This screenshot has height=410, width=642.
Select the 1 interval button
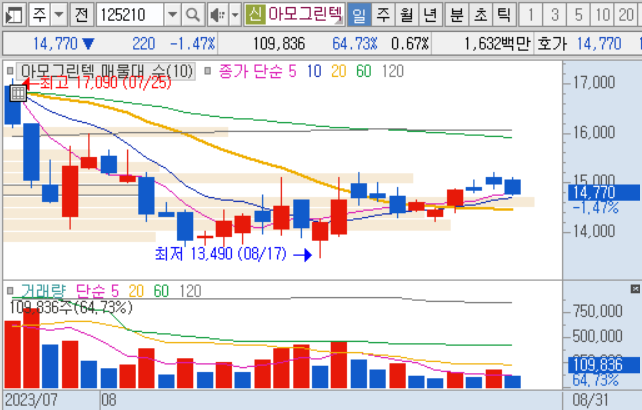pos(531,15)
